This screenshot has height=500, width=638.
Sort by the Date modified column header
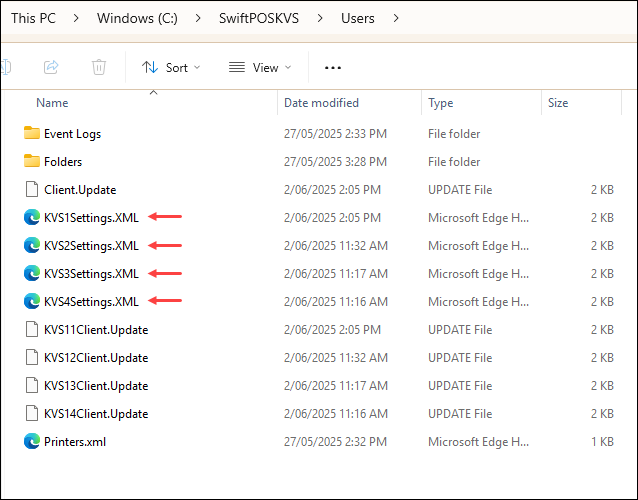click(321, 103)
